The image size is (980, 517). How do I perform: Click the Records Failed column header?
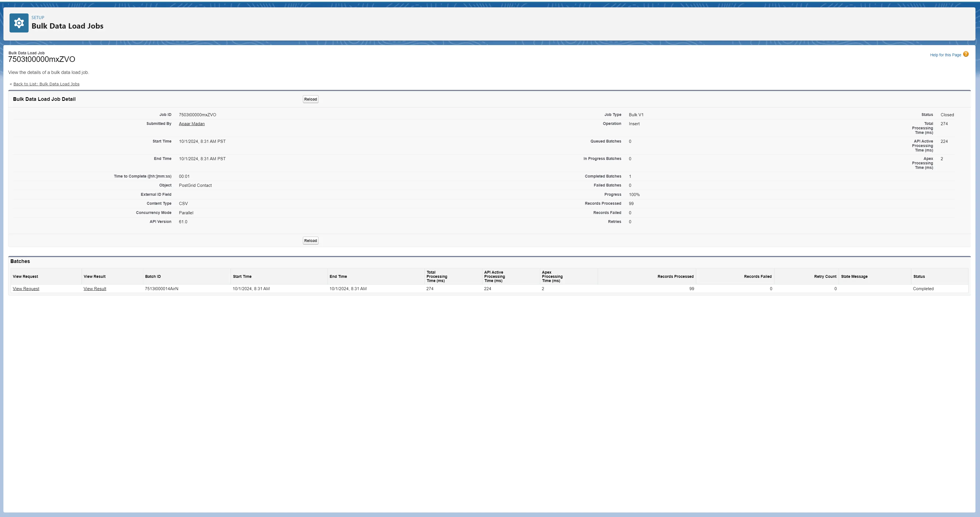[758, 277]
